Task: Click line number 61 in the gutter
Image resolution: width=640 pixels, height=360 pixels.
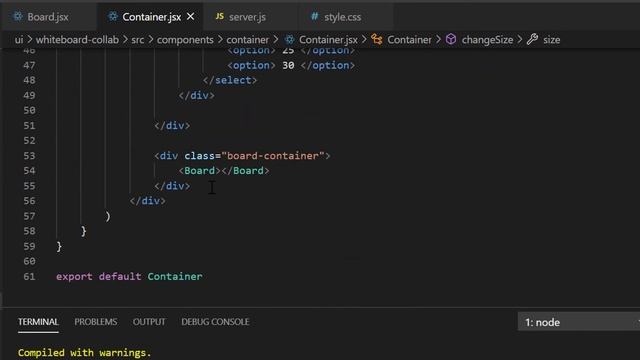Action: 29,277
